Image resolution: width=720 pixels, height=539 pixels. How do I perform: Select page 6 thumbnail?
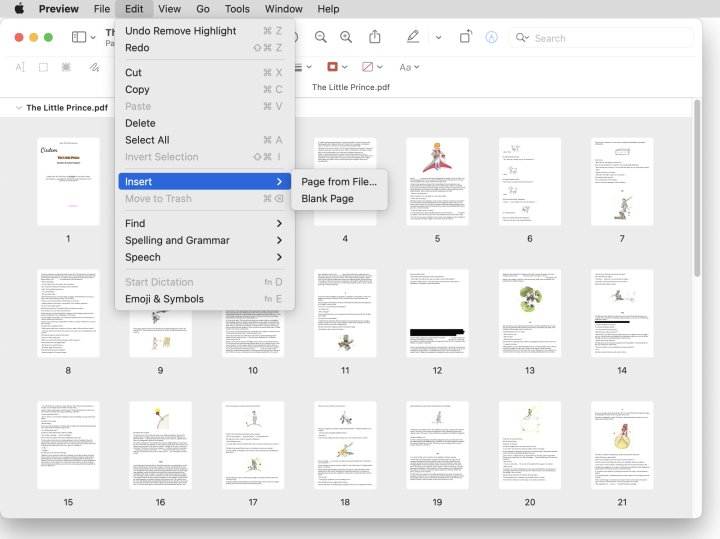point(530,181)
